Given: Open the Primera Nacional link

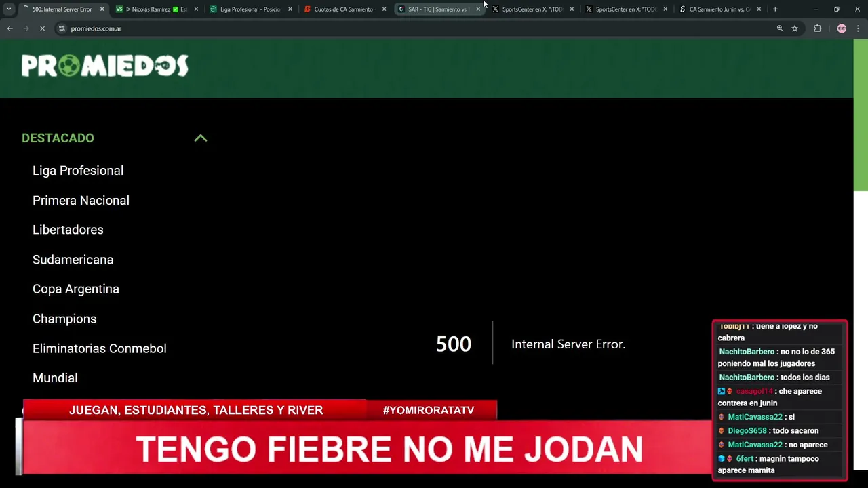Looking at the screenshot, I should [81, 201].
